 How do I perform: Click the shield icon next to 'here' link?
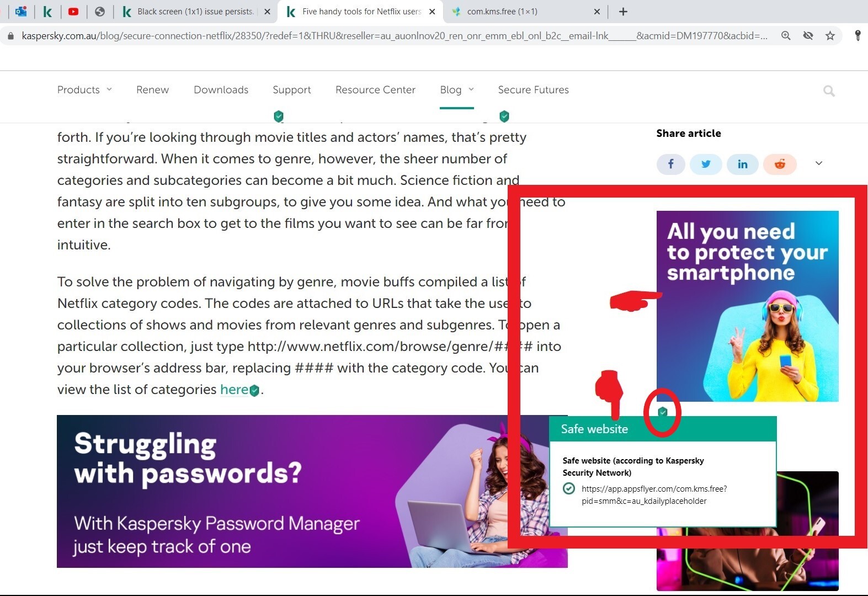[254, 391]
